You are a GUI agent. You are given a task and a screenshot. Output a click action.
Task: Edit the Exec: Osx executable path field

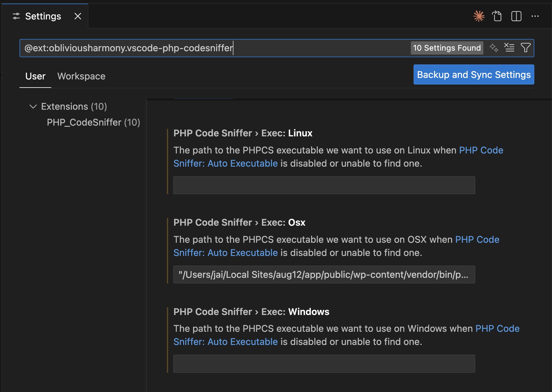point(324,274)
